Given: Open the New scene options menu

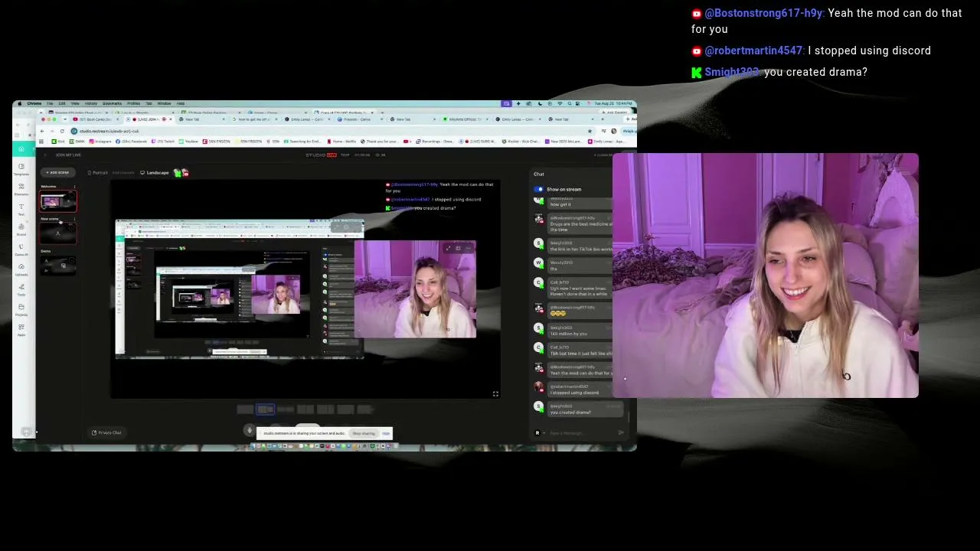Looking at the screenshot, I should (x=74, y=219).
